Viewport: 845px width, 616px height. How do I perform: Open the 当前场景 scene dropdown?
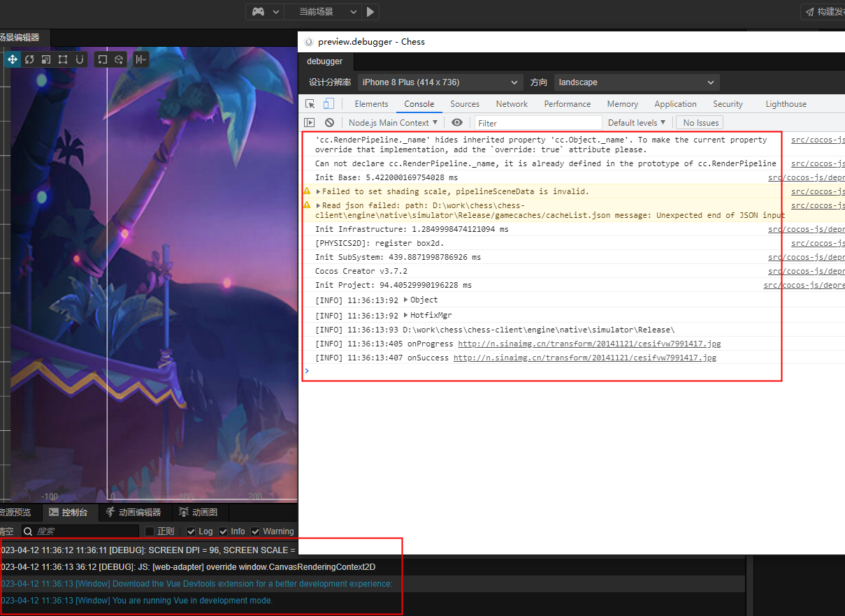coord(324,11)
